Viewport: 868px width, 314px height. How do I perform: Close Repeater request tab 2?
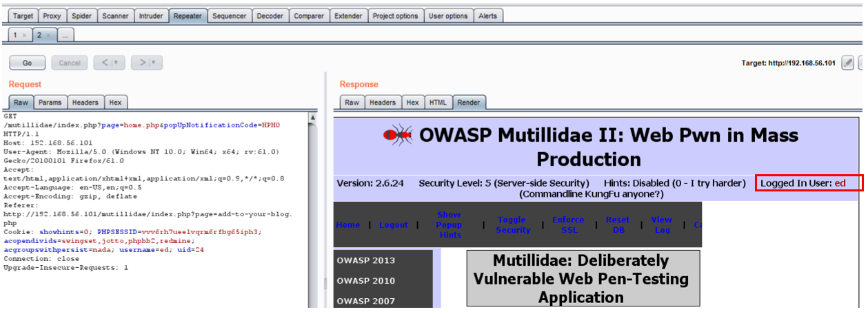pos(48,34)
